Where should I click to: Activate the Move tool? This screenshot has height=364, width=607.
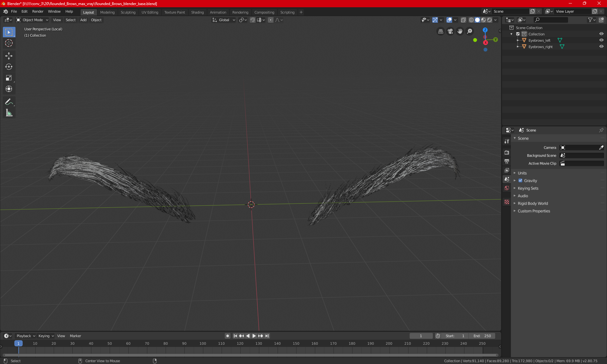[x=9, y=56]
